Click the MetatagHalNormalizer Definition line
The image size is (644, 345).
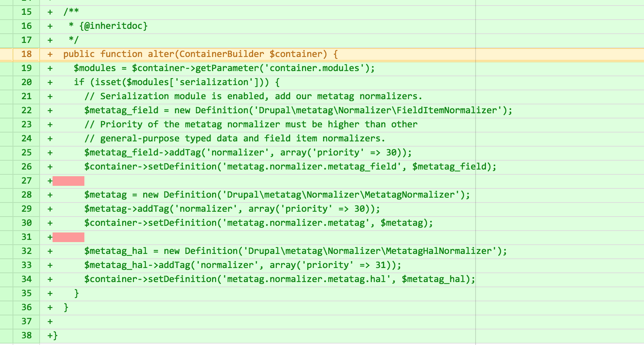click(x=296, y=251)
